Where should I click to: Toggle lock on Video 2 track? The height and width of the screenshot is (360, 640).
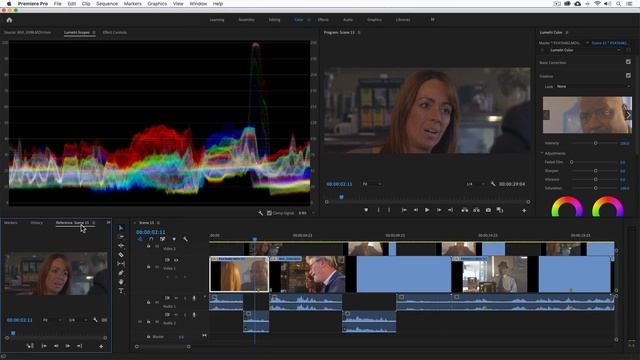point(149,247)
